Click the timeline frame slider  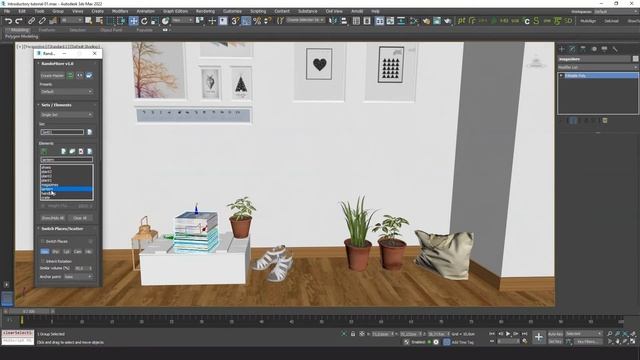[x=29, y=311]
